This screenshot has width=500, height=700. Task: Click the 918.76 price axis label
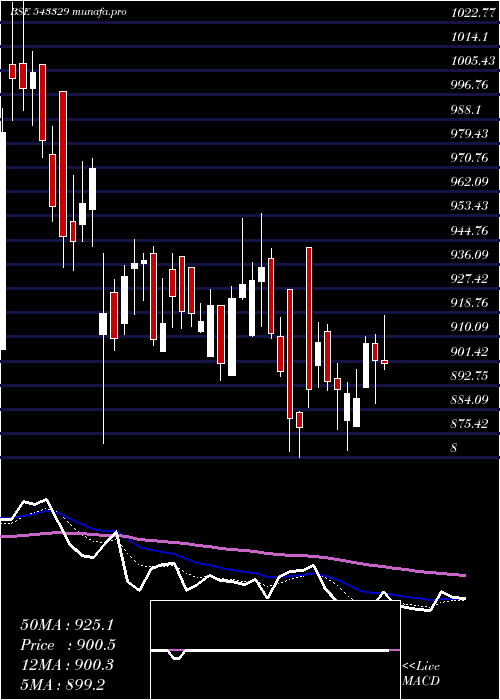point(470,303)
